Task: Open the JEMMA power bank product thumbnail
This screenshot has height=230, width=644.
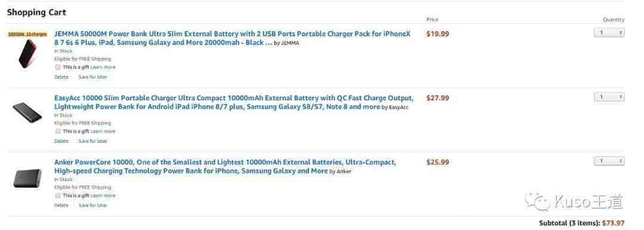Action: [x=27, y=53]
